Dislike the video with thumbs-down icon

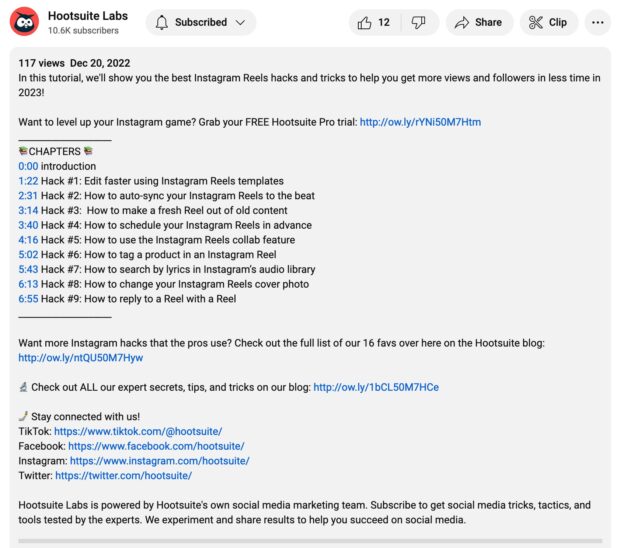tap(419, 23)
